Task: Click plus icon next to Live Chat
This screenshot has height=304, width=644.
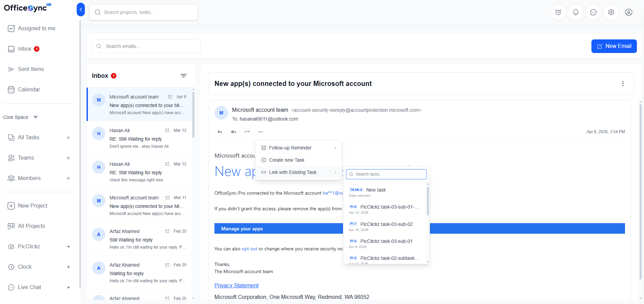Action: tap(68, 287)
